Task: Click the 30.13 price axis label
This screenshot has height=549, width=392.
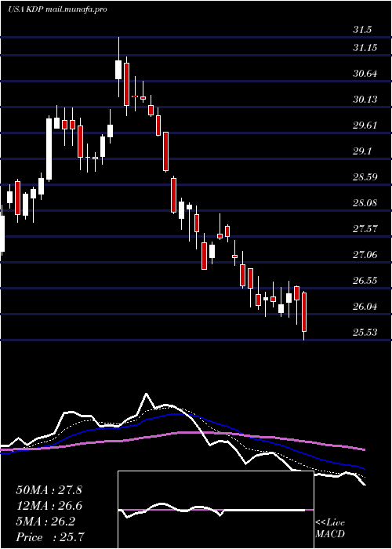Action: click(x=365, y=100)
